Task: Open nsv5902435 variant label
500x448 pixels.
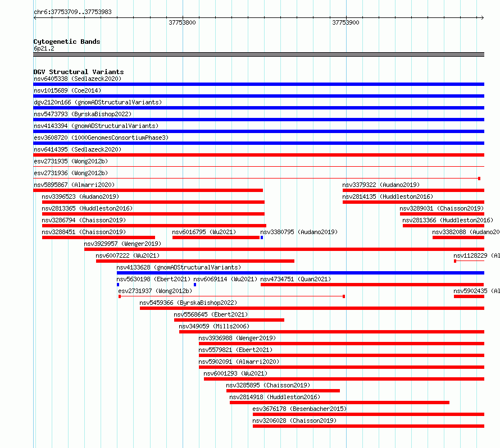Action: 476,291
